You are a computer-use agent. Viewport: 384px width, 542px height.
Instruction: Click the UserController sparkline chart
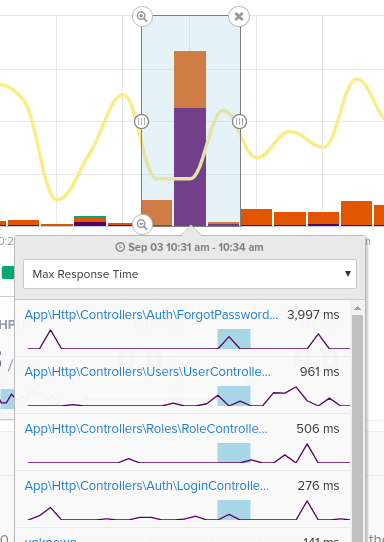[x=189, y=396]
